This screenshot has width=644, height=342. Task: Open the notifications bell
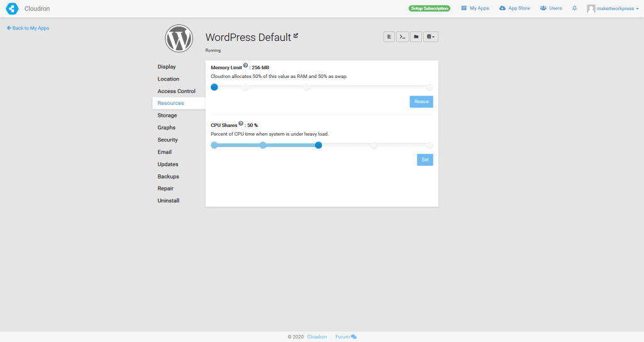coord(575,8)
